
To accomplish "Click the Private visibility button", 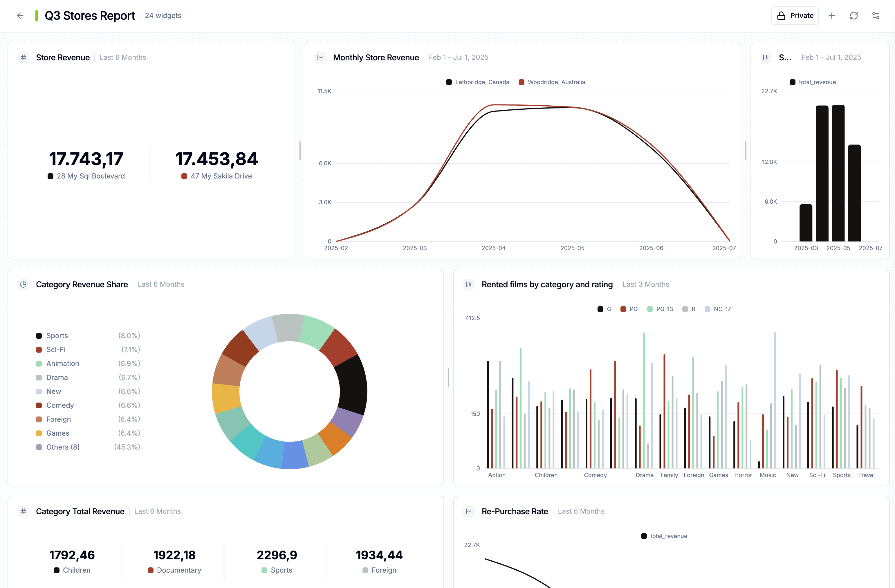I will 795,15.
